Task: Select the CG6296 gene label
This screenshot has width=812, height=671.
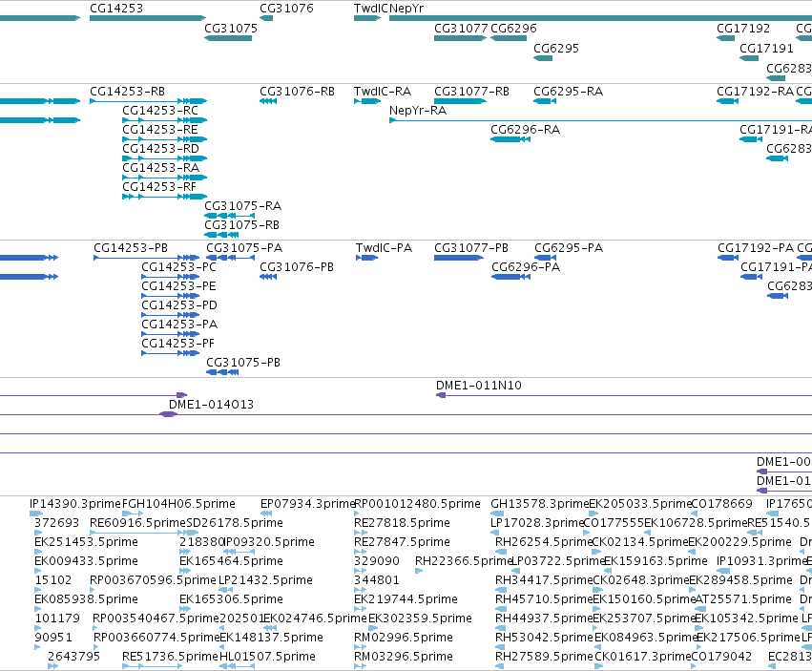Action: tap(513, 29)
